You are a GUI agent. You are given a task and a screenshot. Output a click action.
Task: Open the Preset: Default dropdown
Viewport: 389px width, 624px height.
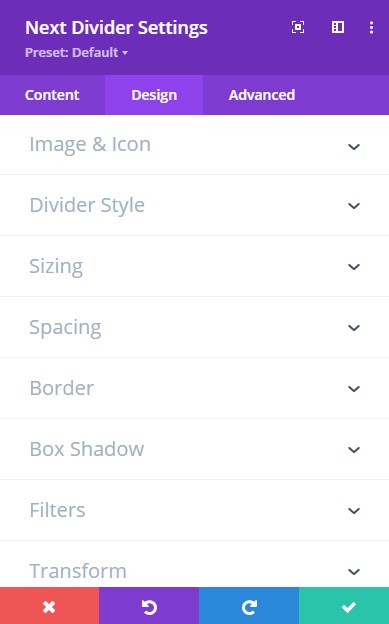[x=76, y=53]
